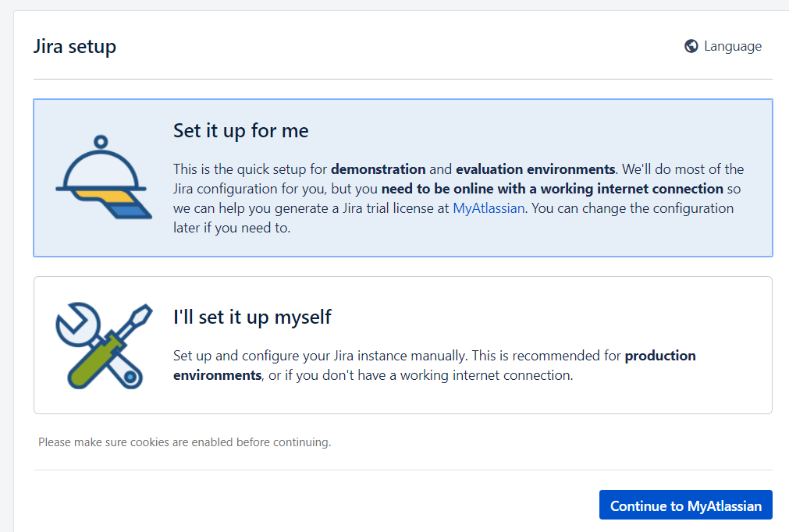Select the I'll set it up myself option
789x532 pixels.
click(403, 345)
